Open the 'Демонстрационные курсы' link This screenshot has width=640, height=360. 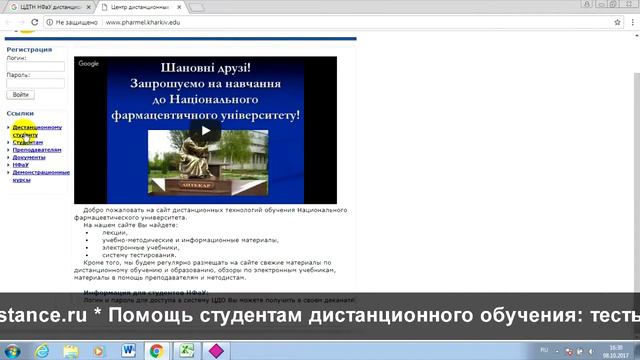tap(41, 176)
